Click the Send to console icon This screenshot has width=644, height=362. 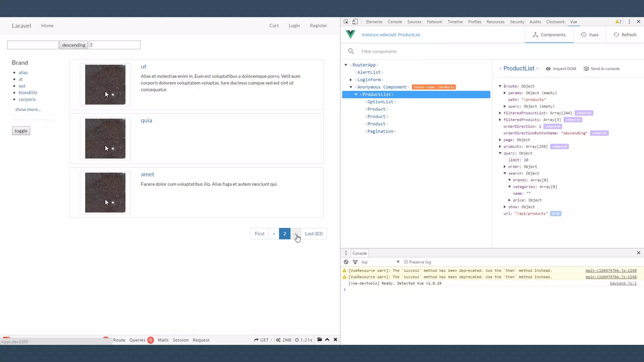click(586, 69)
